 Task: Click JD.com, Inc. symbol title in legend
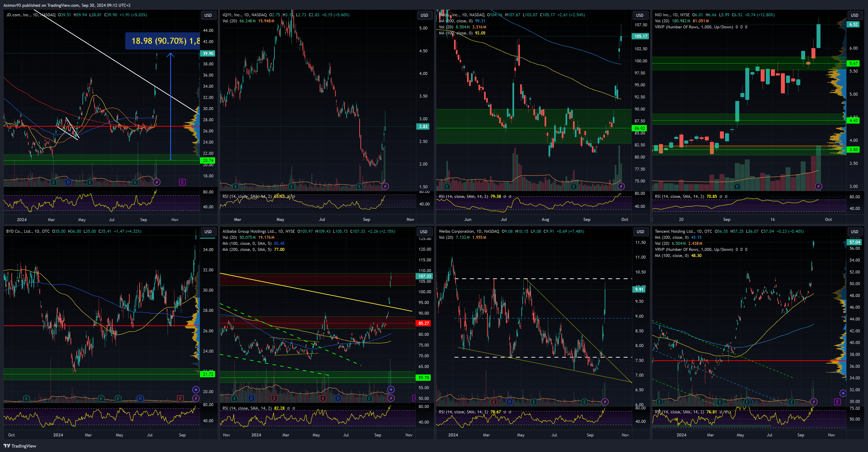tap(18, 15)
